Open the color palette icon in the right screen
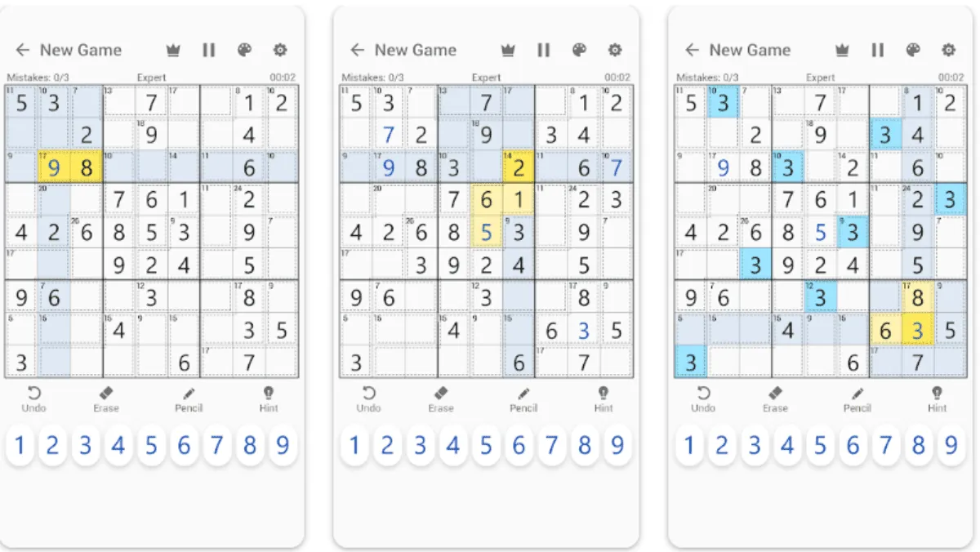The image size is (980, 552). [x=913, y=50]
